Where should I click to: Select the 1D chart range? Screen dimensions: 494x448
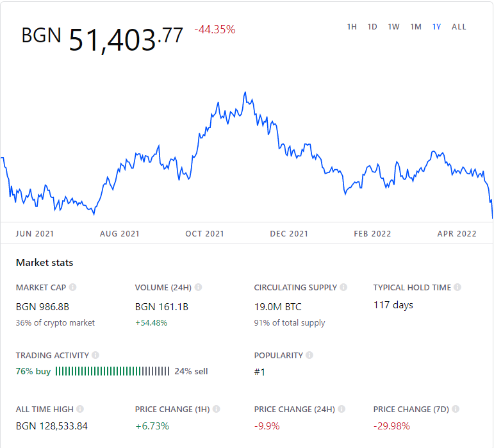click(x=372, y=27)
